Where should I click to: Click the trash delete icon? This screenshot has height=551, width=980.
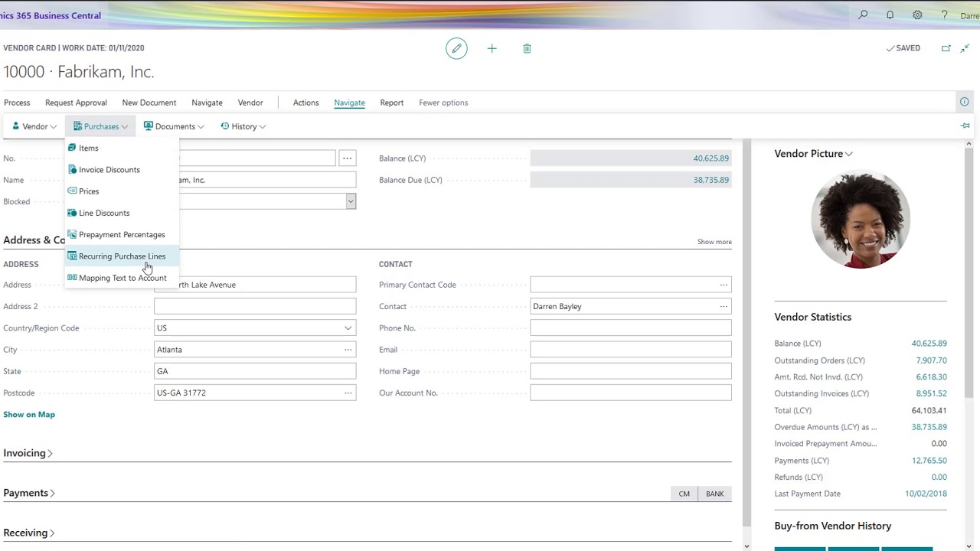point(527,48)
